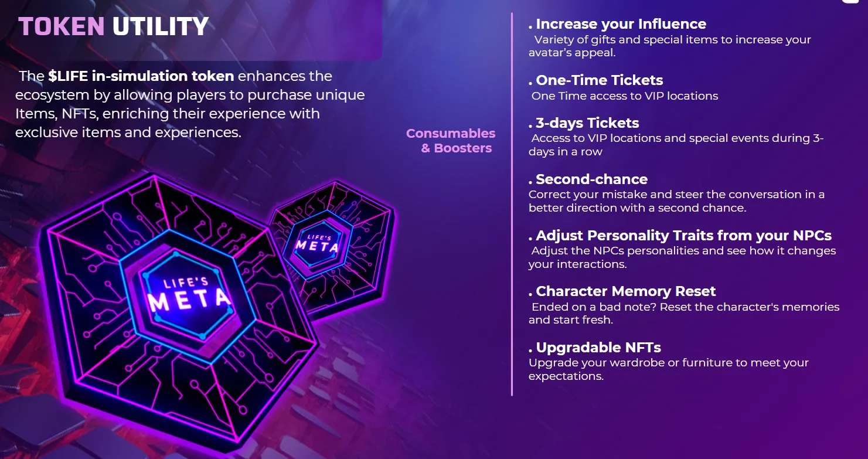The width and height of the screenshot is (868, 459).
Task: Click the vertical divider line beside the list
Action: (x=512, y=205)
